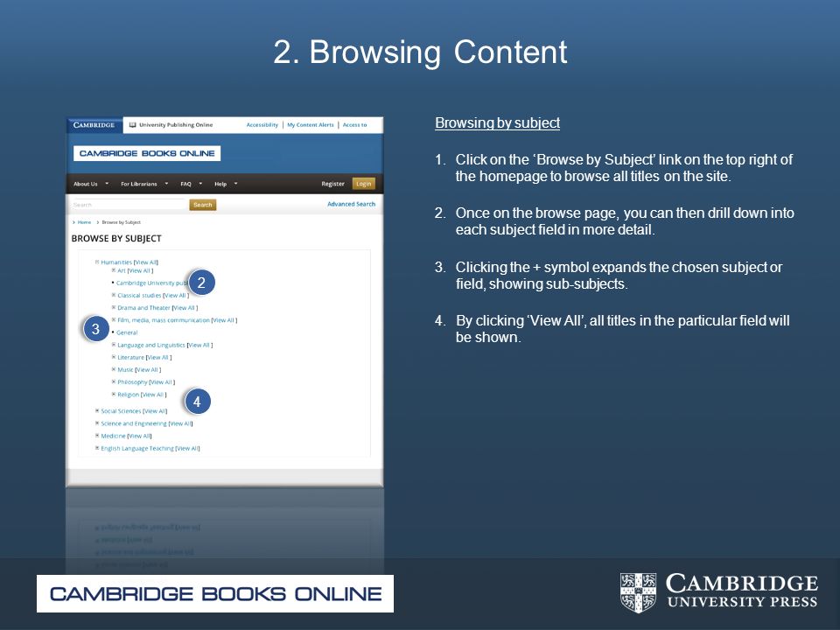Image resolution: width=840 pixels, height=630 pixels.
Task: Expand the Literature subject
Action: pyautogui.click(x=114, y=357)
